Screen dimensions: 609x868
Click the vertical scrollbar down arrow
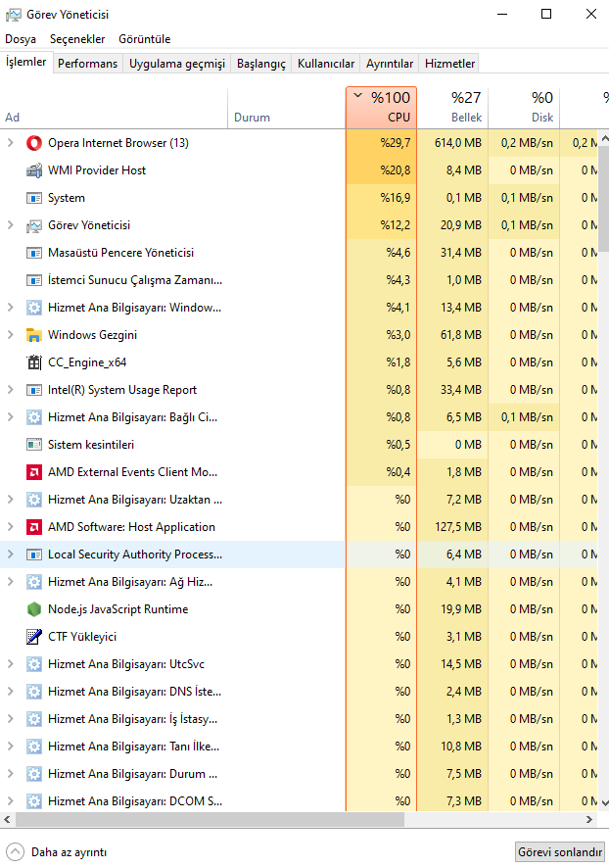click(x=604, y=802)
